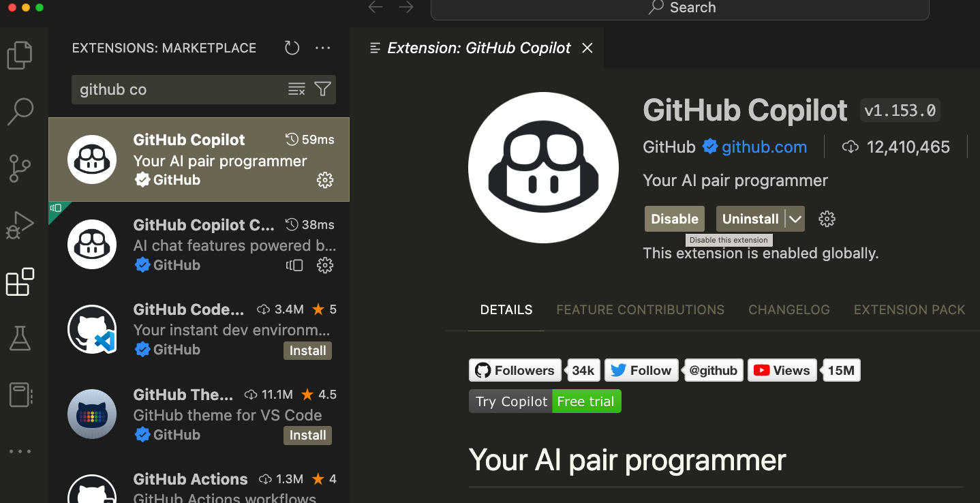Click manage gear for GitHub Copilot Chat
The height and width of the screenshot is (503, 980).
[x=325, y=265]
